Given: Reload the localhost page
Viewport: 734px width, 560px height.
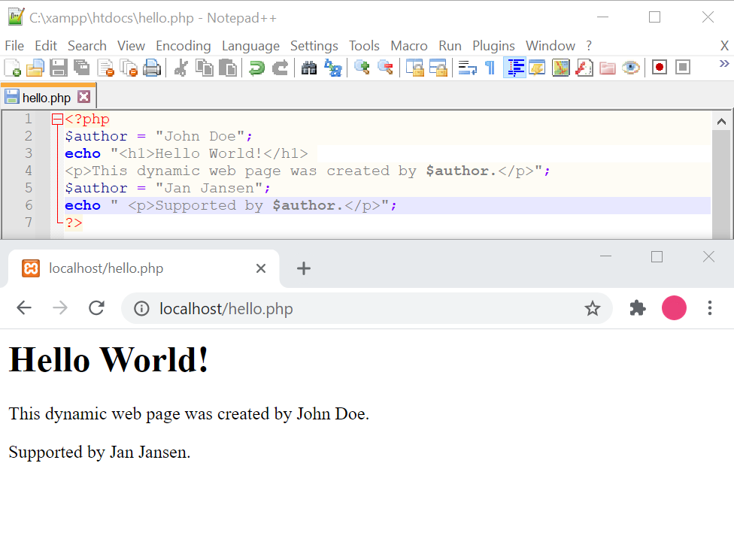Looking at the screenshot, I should pos(96,308).
